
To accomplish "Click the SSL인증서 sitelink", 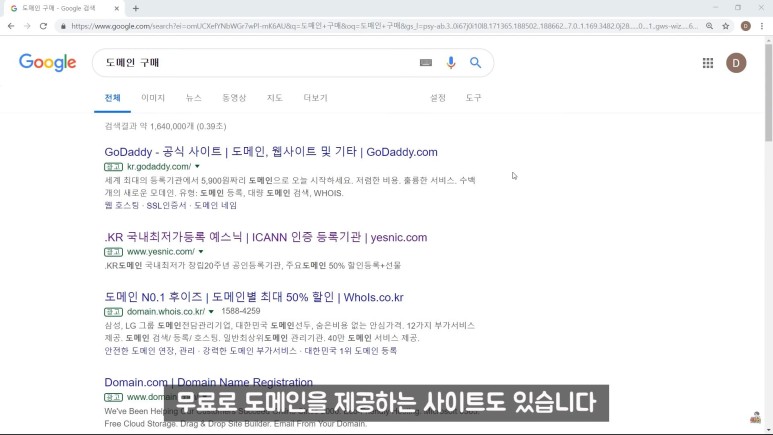I will click(x=167, y=205).
